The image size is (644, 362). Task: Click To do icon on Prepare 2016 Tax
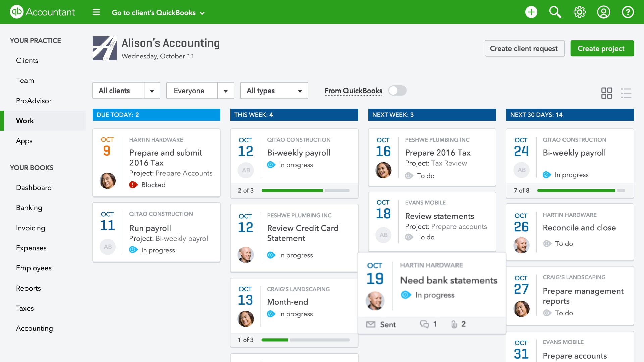point(409,176)
